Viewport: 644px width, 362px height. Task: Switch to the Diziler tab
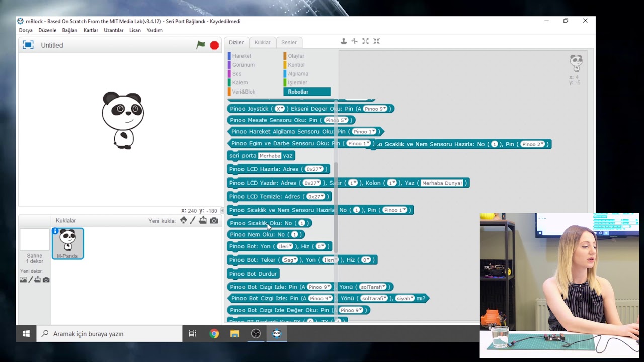[236, 43]
